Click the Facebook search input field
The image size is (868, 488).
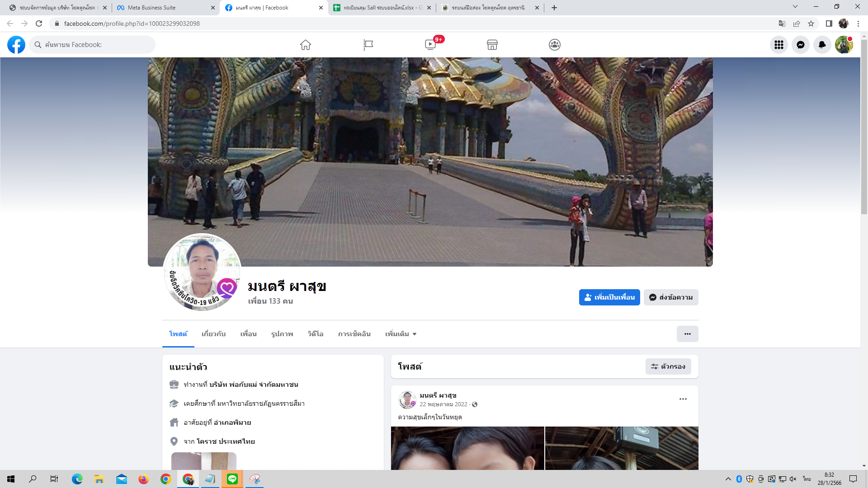click(95, 45)
